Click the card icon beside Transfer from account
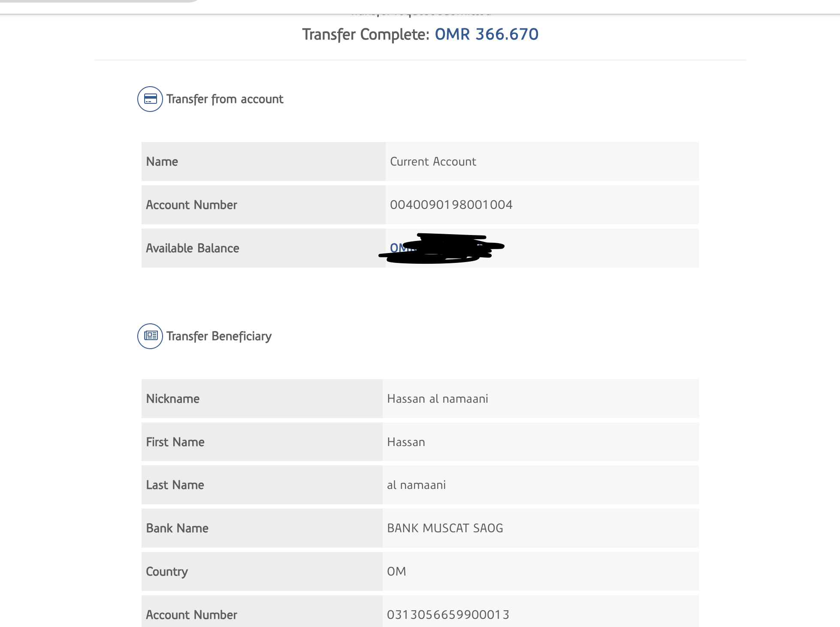 [150, 99]
